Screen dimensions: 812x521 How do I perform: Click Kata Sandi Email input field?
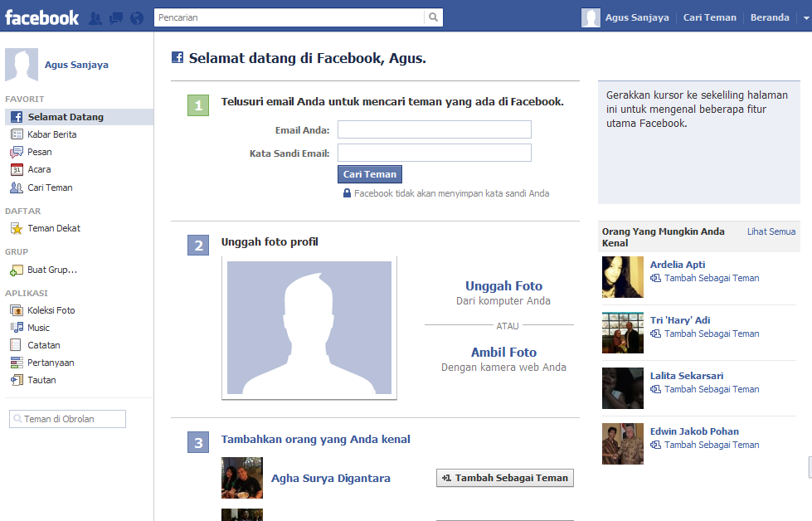(435, 153)
